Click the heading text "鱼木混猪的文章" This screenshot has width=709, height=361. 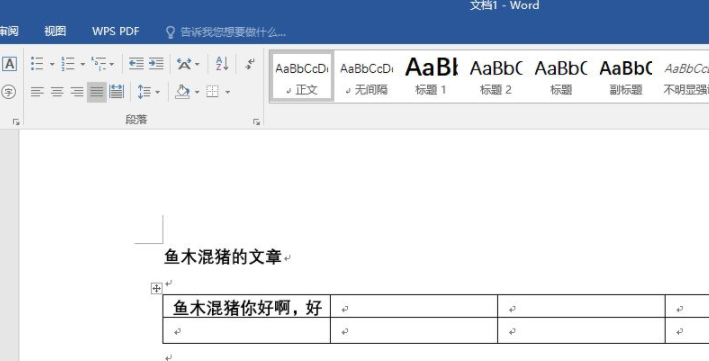click(222, 257)
